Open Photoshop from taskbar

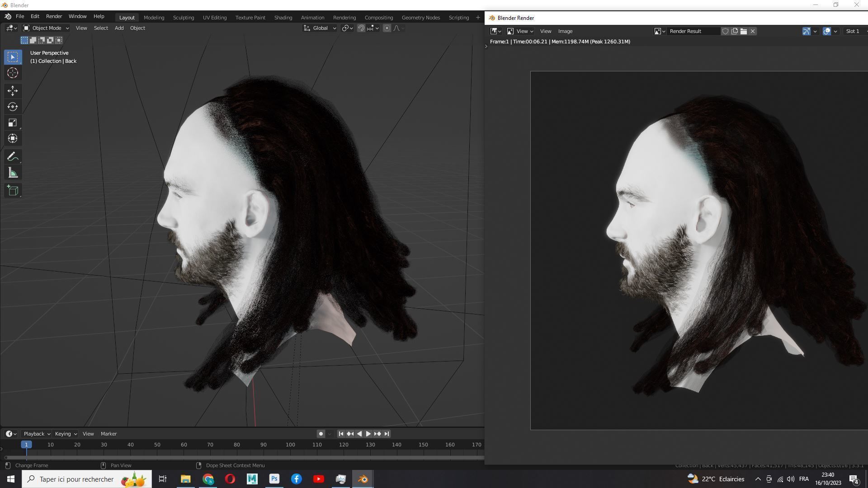coord(274,479)
